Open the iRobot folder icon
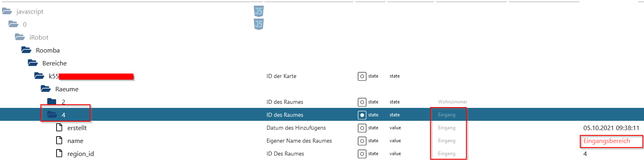The height and width of the screenshot is (160, 644). [20, 37]
